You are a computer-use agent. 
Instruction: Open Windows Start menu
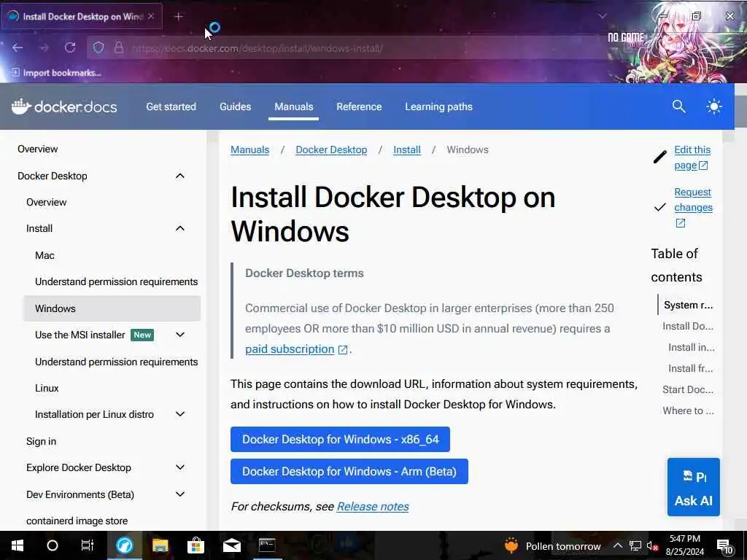pyautogui.click(x=18, y=545)
